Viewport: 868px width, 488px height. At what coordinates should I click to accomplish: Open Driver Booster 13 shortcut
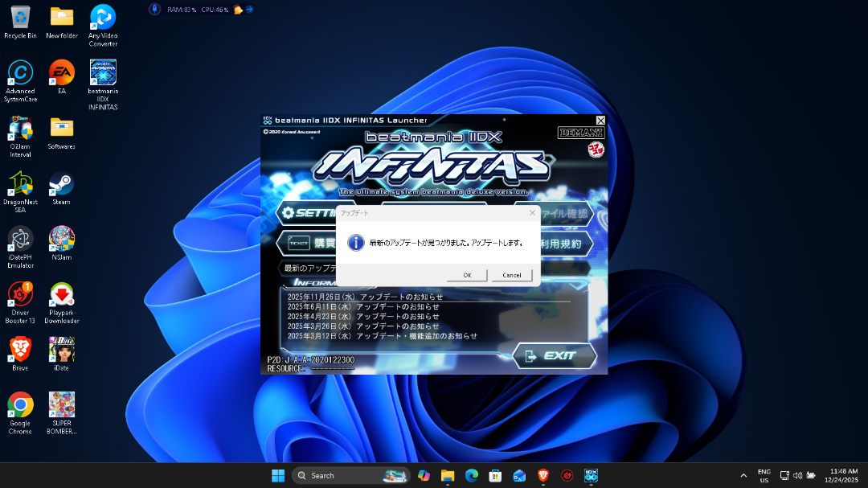(x=20, y=295)
